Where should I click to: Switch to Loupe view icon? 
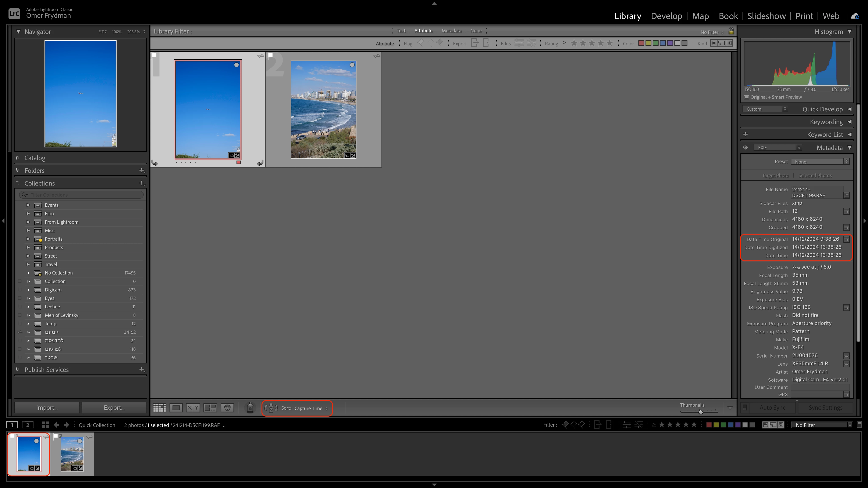[176, 408]
